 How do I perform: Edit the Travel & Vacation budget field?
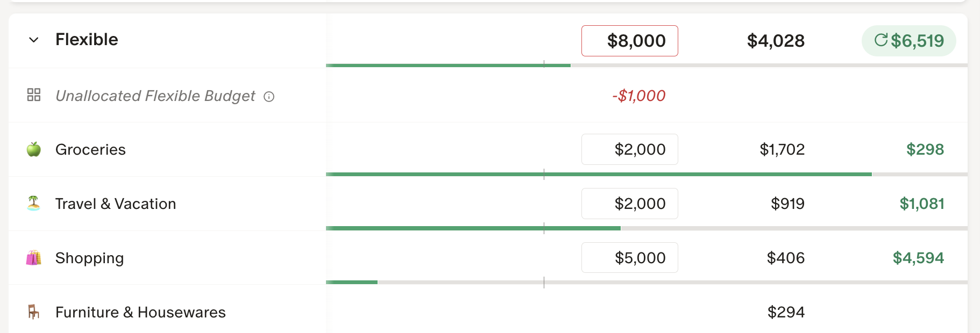tap(629, 204)
